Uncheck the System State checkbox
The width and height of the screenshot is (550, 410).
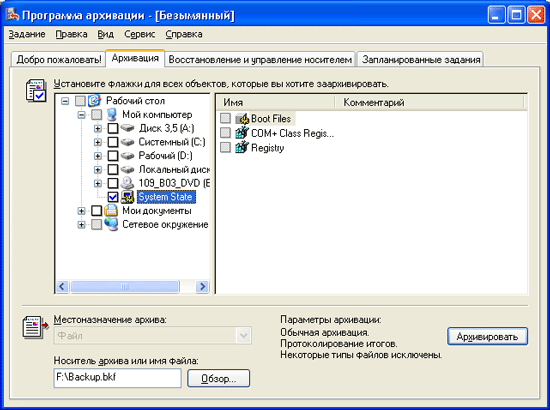pos(113,197)
